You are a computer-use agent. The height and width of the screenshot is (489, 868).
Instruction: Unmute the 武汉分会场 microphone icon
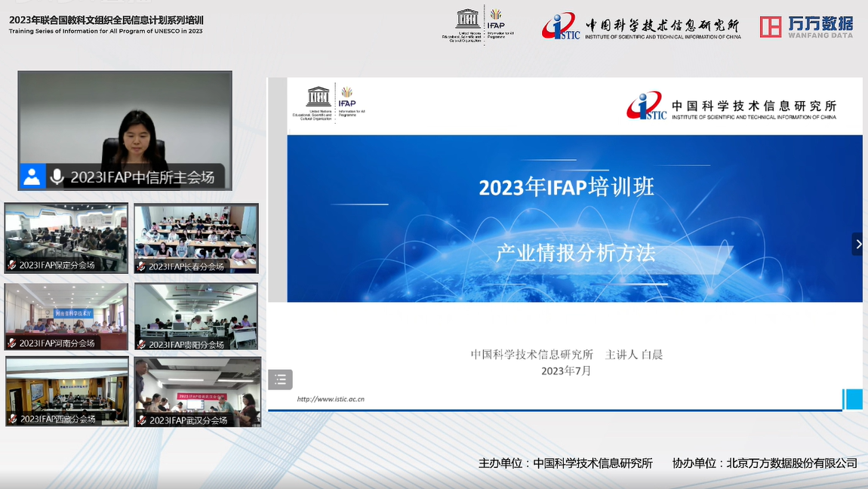[142, 420]
